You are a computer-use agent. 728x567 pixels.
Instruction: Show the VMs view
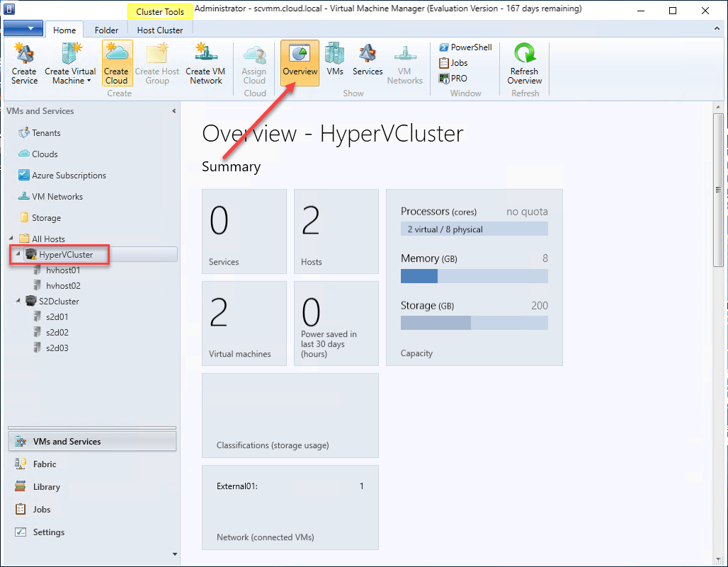coord(335,59)
